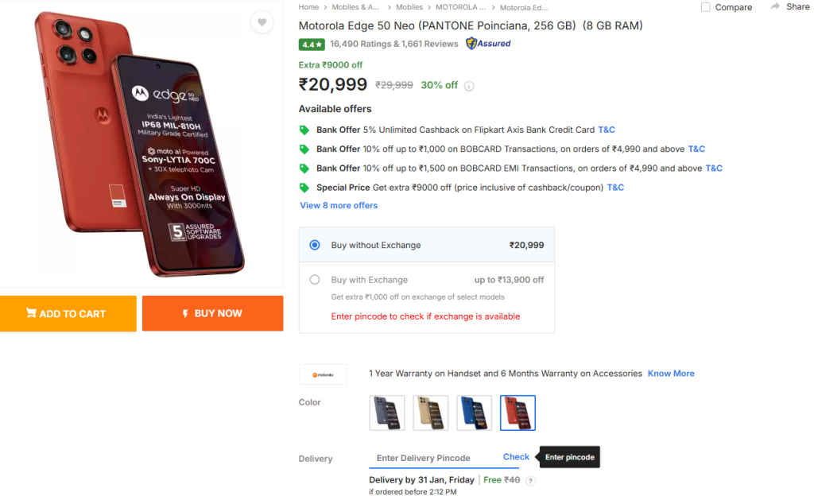Image resolution: width=814 pixels, height=504 pixels.
Task: Choose the Buy with Exchange option
Action: (314, 280)
